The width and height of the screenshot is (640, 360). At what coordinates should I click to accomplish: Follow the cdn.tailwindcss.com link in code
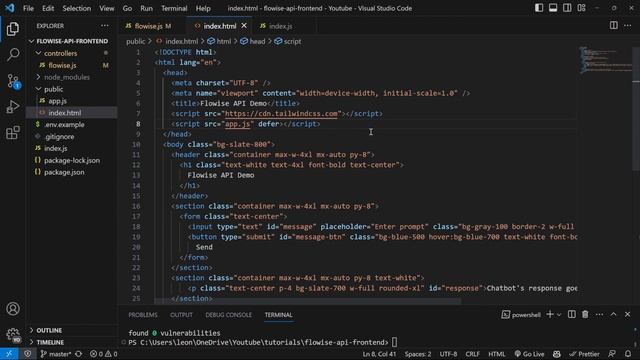282,114
